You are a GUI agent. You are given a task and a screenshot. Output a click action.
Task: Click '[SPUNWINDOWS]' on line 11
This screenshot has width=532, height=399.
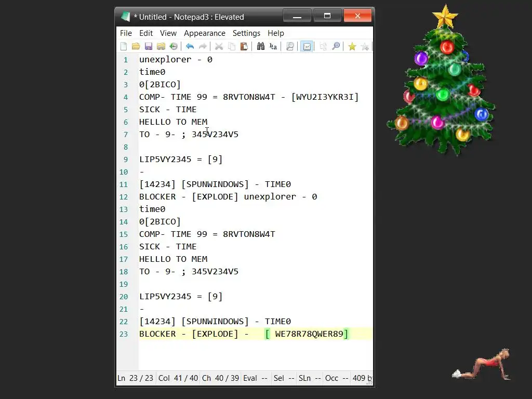point(215,184)
